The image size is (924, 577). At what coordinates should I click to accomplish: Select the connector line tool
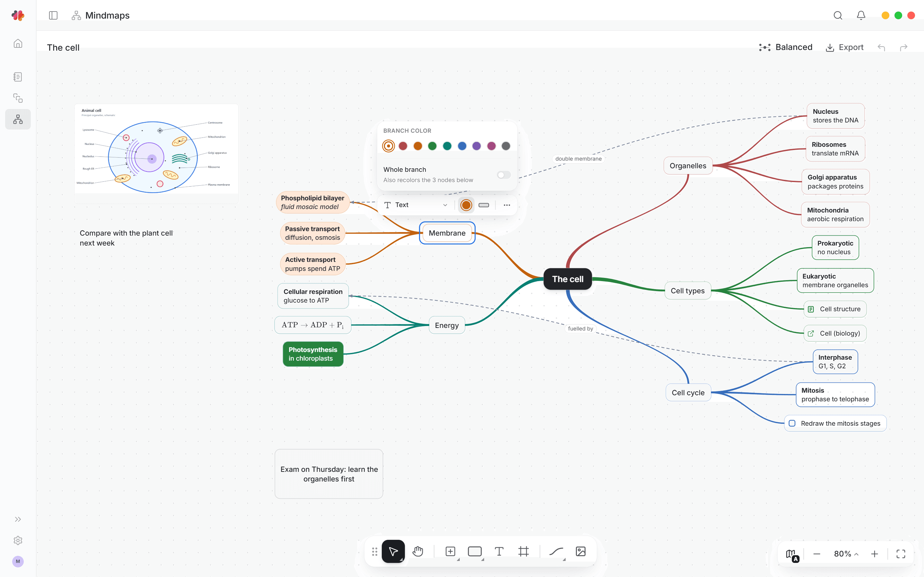click(556, 551)
